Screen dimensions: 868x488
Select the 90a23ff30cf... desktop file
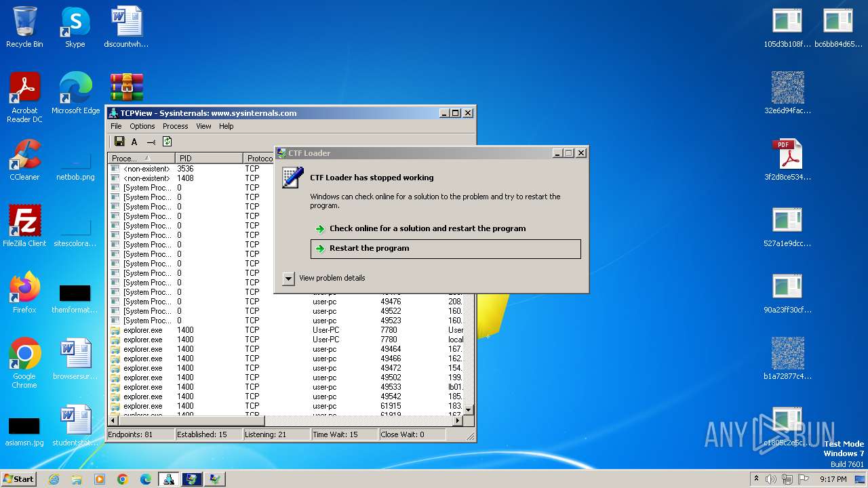pos(787,293)
